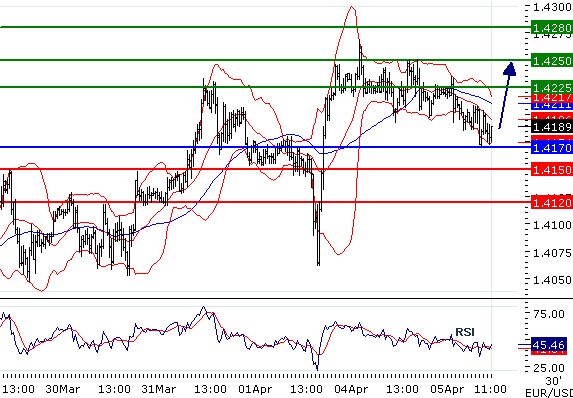Click the 1.4189 black current price label
Viewport: 573px width, 398px height.
click(552, 127)
